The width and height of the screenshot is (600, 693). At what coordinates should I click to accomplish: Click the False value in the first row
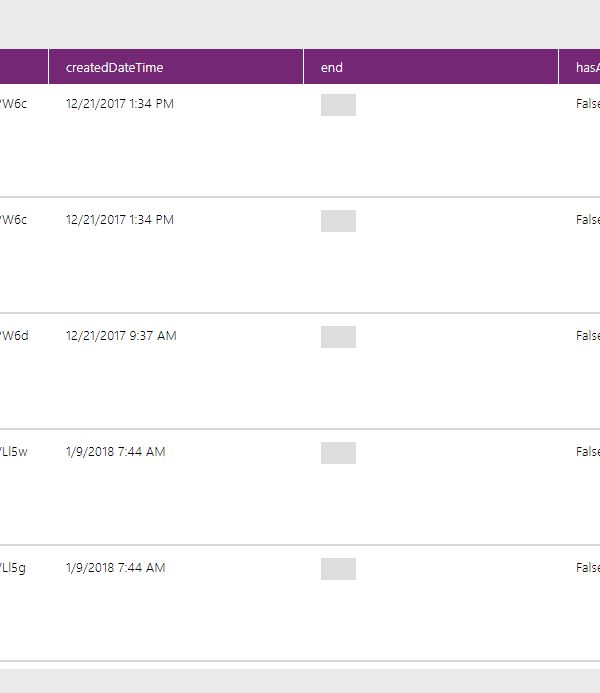tap(588, 104)
